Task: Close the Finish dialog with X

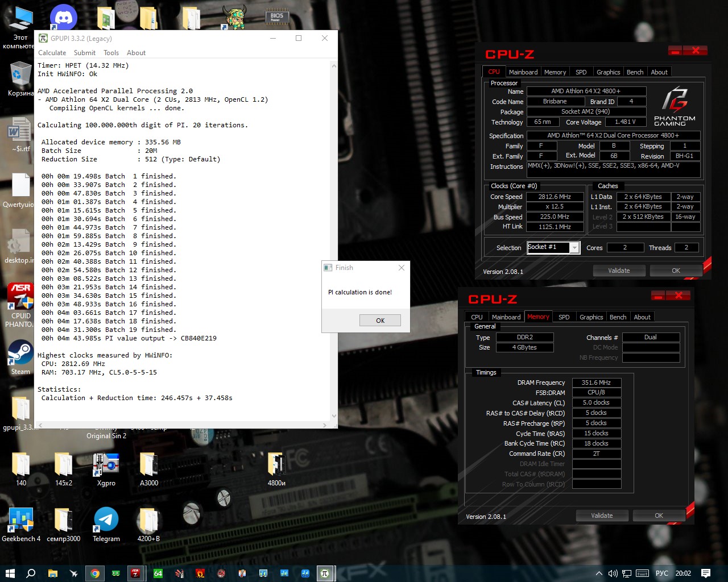Action: (x=402, y=268)
